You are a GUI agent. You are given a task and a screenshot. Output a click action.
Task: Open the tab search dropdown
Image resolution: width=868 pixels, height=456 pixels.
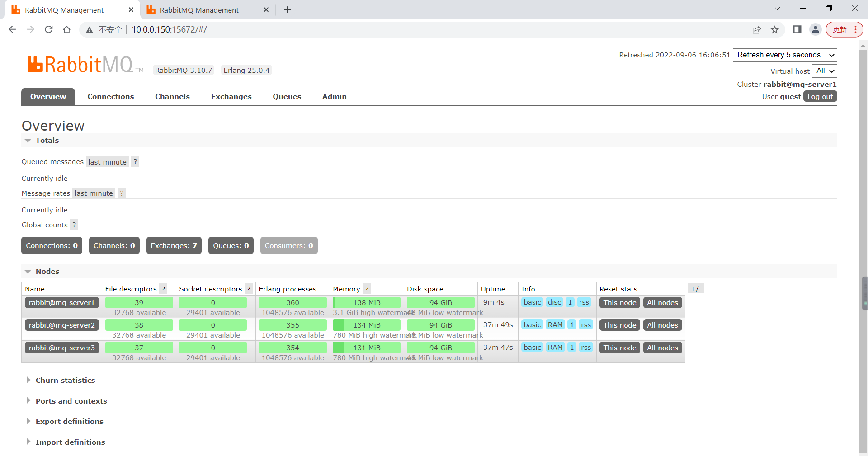[x=777, y=9]
